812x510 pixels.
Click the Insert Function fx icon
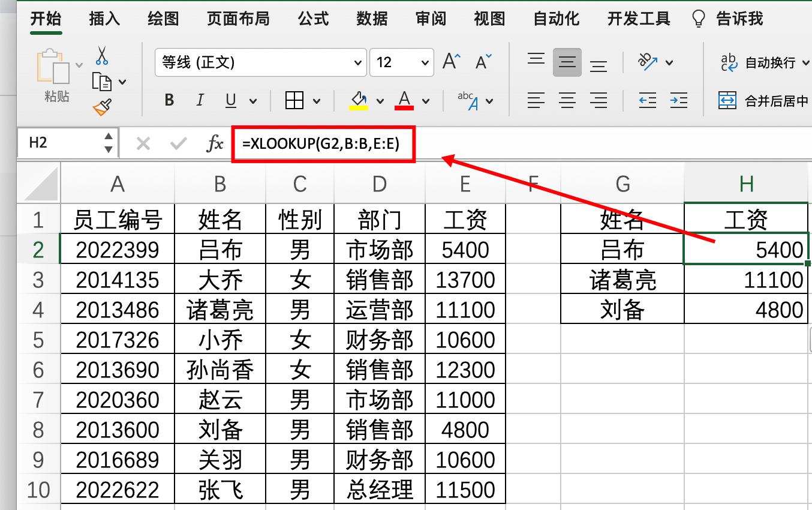214,143
